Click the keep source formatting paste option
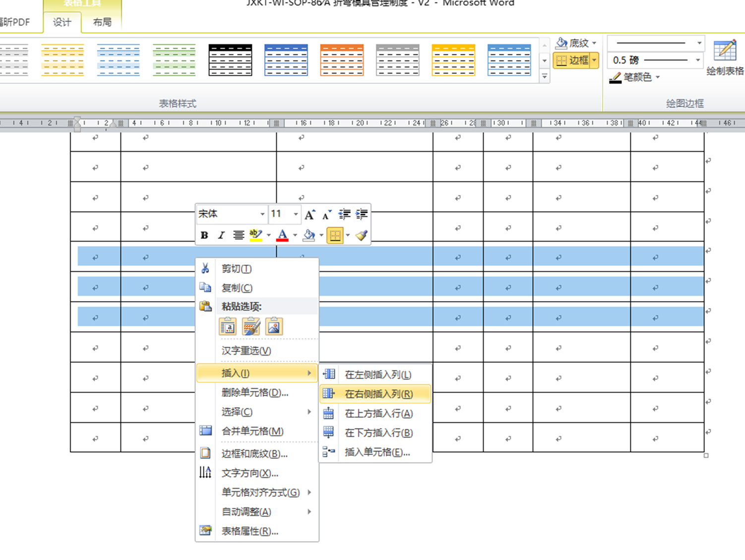Viewport: 745px width, 560px height. coord(228,326)
